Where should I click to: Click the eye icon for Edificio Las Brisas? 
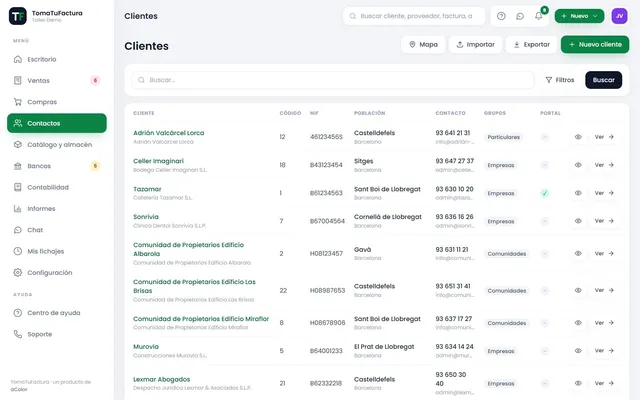click(x=578, y=290)
